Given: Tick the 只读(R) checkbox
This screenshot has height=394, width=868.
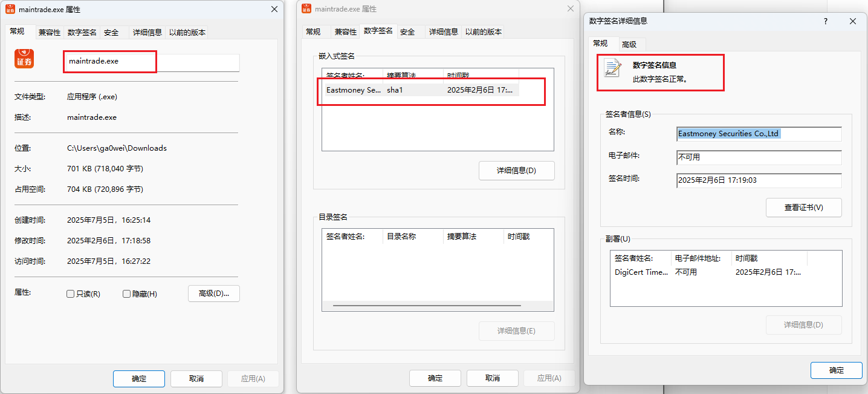Looking at the screenshot, I should [x=70, y=294].
